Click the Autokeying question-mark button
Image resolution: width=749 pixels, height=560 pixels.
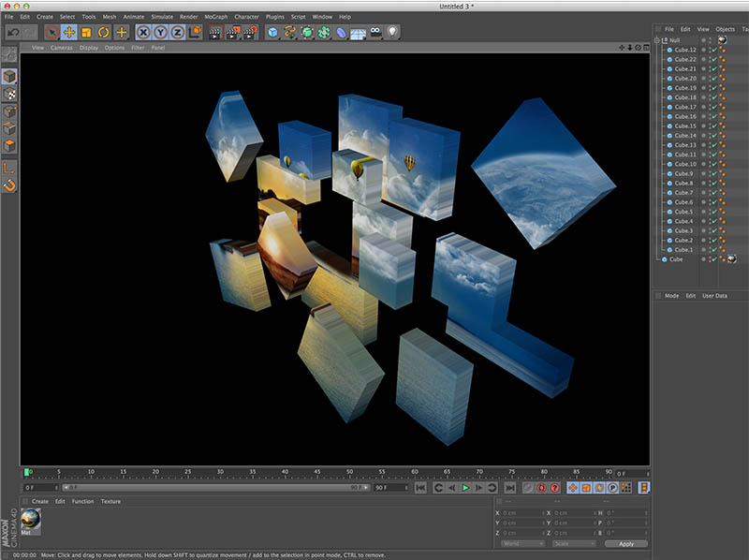click(554, 488)
